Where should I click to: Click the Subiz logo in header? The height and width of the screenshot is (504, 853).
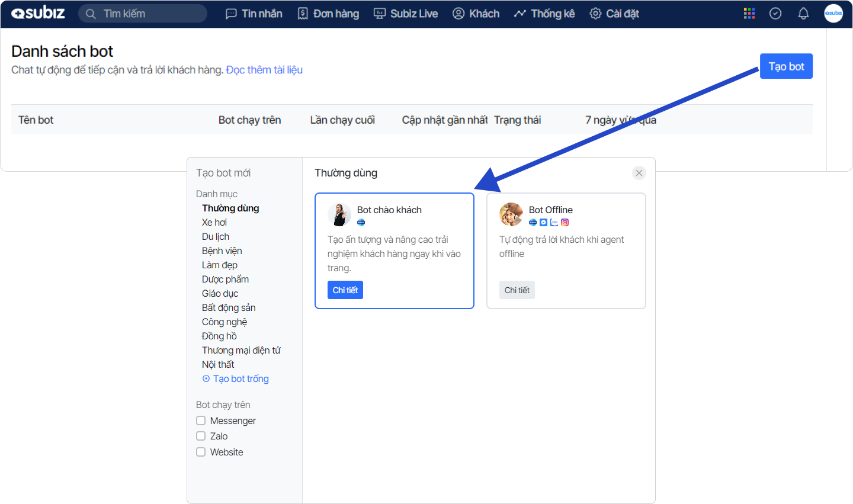tap(38, 13)
